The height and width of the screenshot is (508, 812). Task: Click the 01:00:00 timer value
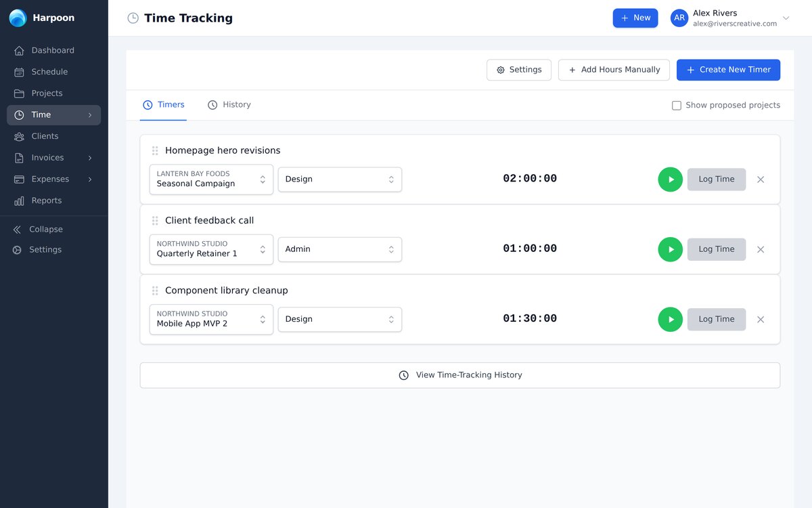530,249
